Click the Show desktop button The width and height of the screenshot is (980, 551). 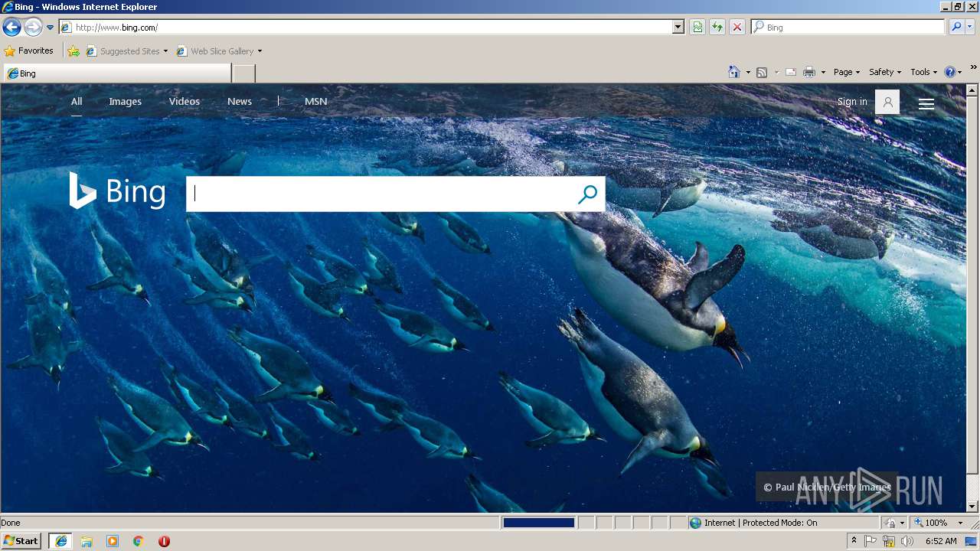click(x=972, y=541)
